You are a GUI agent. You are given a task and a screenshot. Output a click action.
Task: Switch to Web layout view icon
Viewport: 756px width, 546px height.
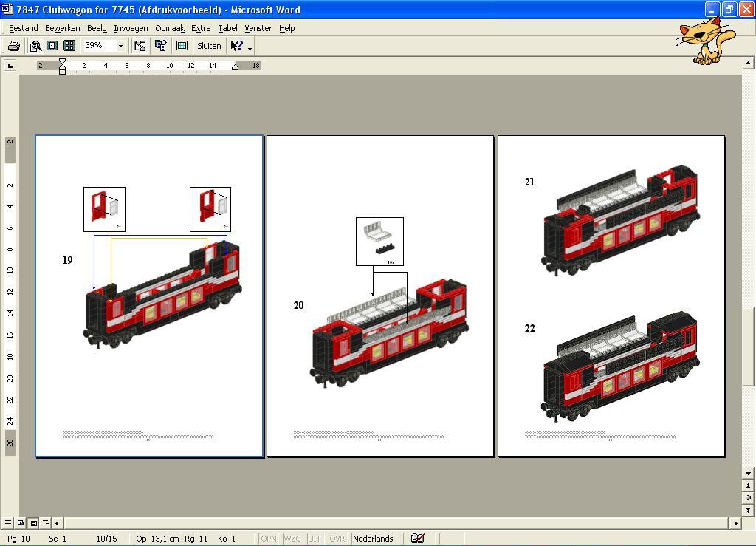click(21, 523)
